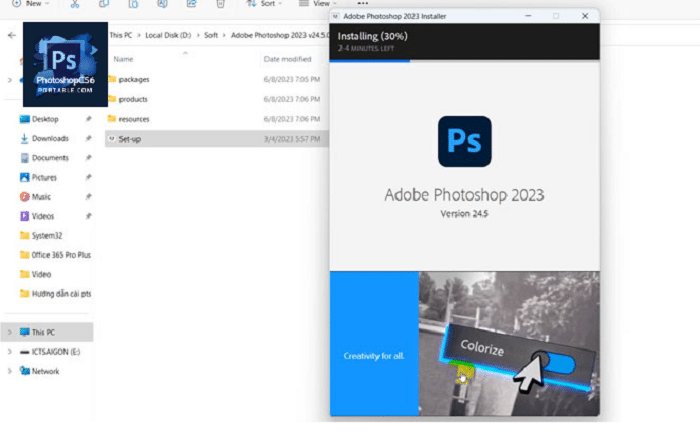Click This PC in the address breadcrumb

pyautogui.click(x=121, y=35)
